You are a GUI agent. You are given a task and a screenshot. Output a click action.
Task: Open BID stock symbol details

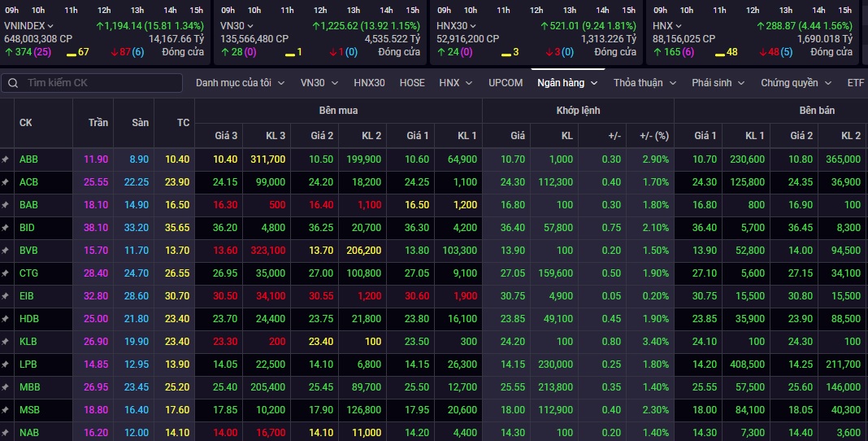tap(27, 228)
